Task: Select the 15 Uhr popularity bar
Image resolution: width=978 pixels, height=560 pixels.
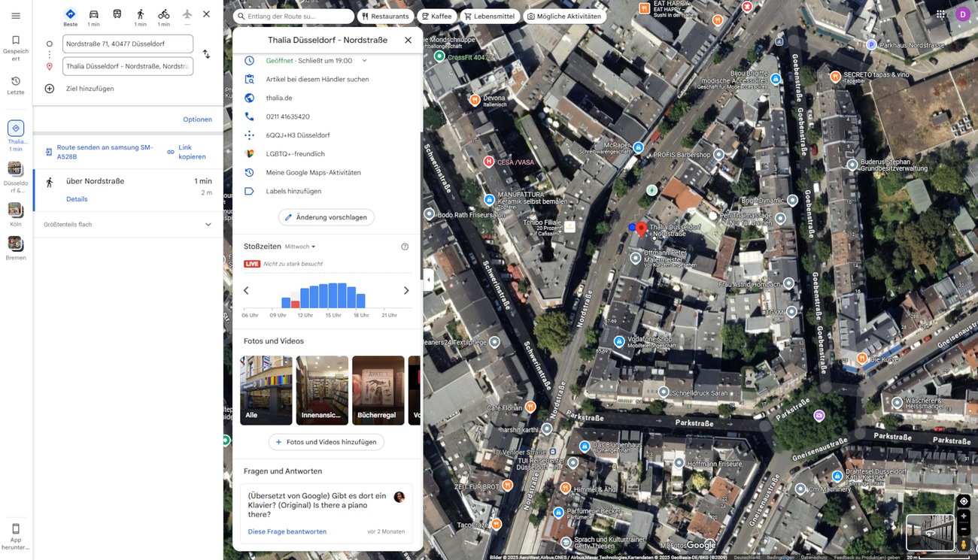Action: tap(333, 295)
